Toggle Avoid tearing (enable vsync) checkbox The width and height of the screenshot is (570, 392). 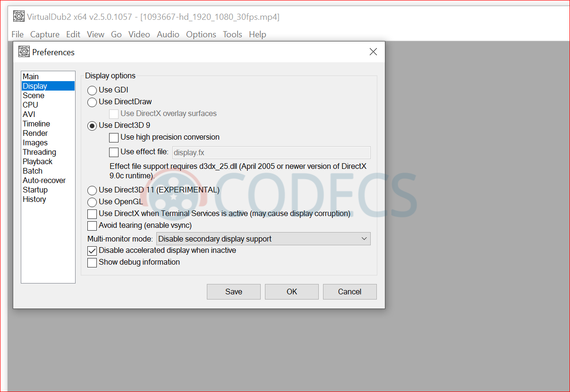pyautogui.click(x=92, y=225)
